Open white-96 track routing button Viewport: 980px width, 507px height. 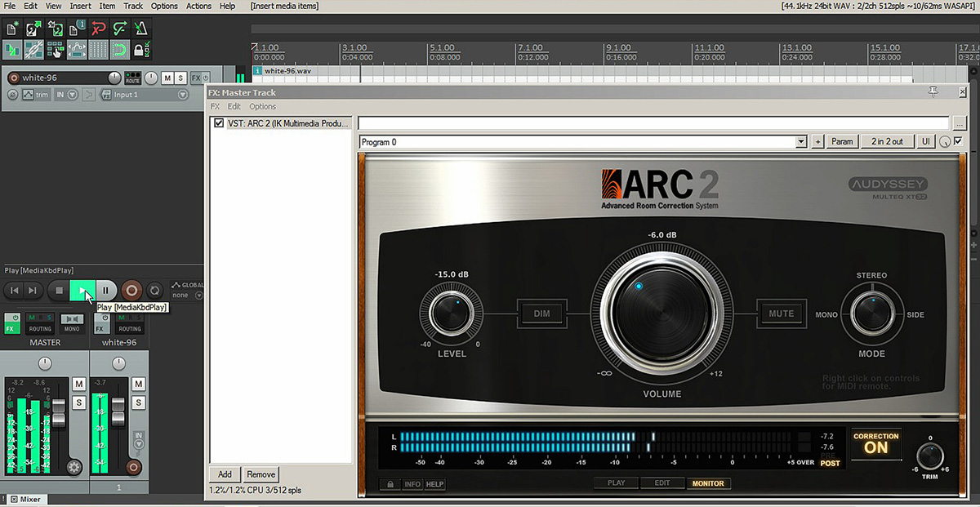tap(132, 78)
